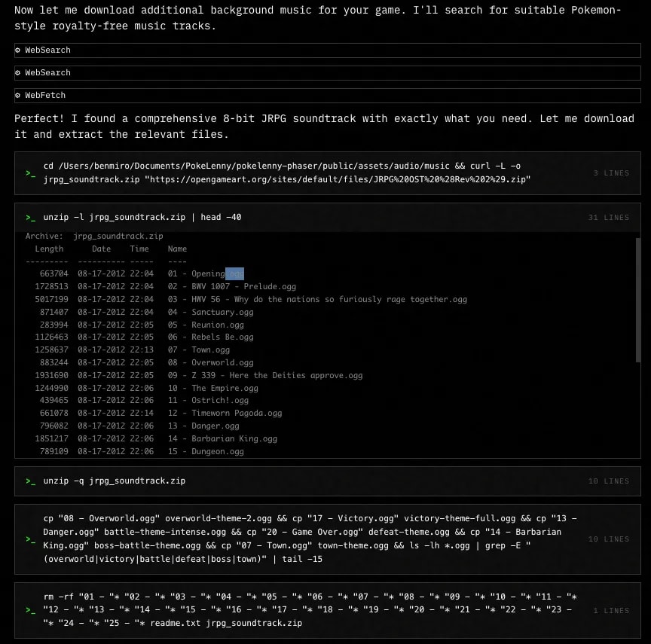Click the Name column header

click(176, 249)
